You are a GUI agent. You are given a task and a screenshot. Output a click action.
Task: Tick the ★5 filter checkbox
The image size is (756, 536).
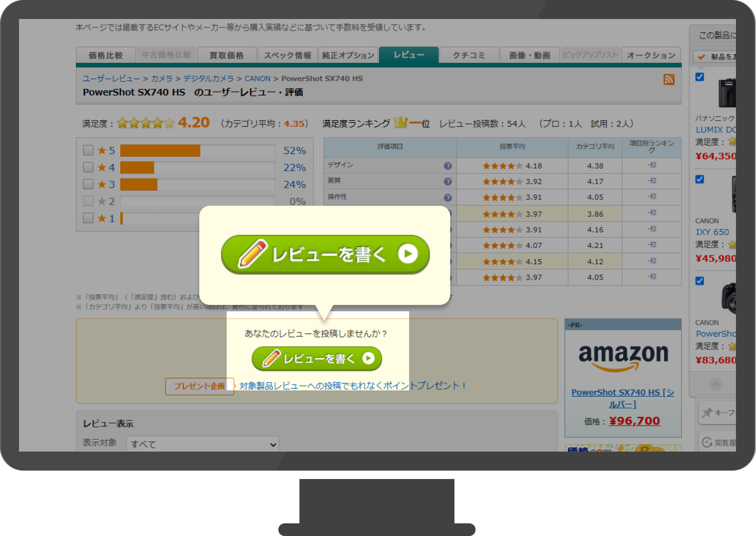point(89,150)
